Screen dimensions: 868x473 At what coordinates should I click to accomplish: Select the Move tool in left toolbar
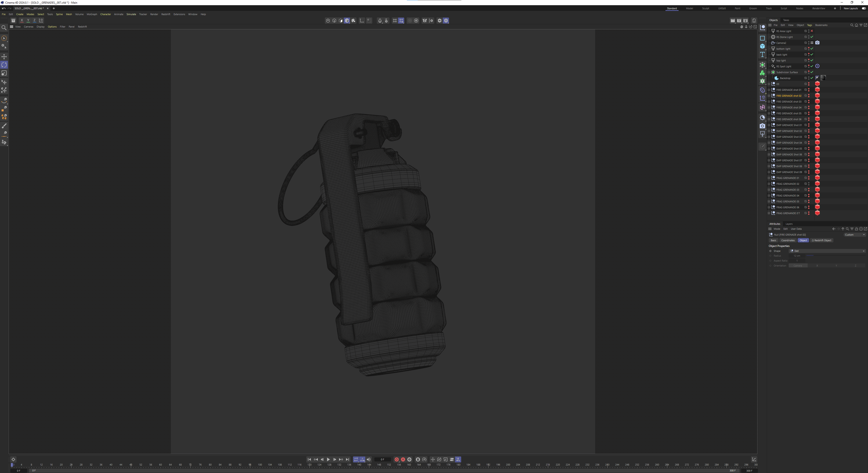click(4, 56)
